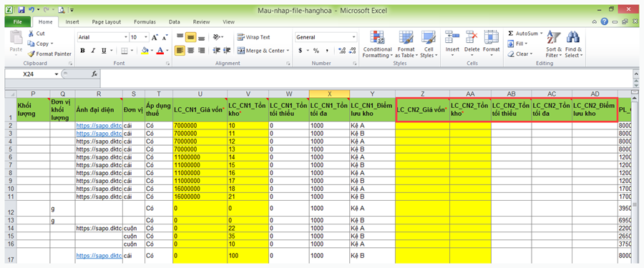Click Bottom Align icon
The width and height of the screenshot is (644, 268).
click(201, 37)
